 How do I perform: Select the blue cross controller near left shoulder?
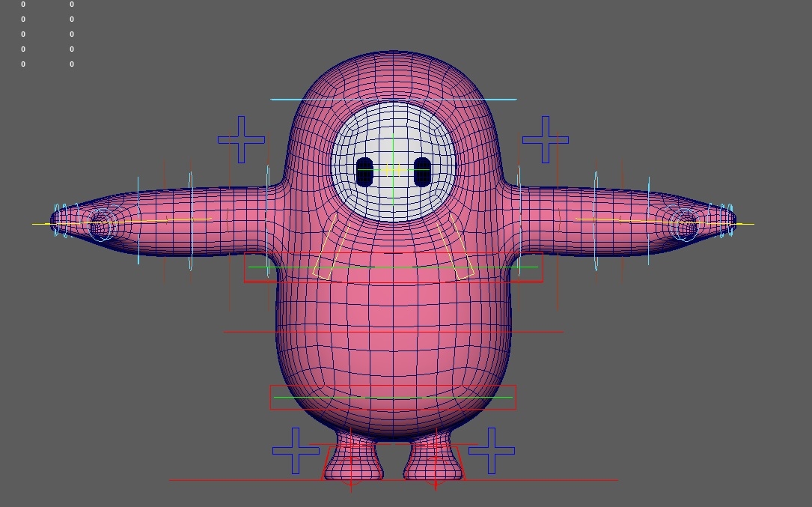[x=239, y=139]
